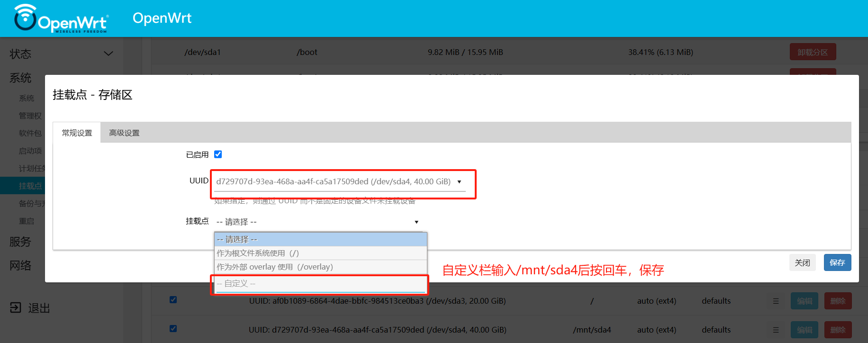Switch to the 高级设置 tab
Image resolution: width=868 pixels, height=343 pixels.
(124, 133)
